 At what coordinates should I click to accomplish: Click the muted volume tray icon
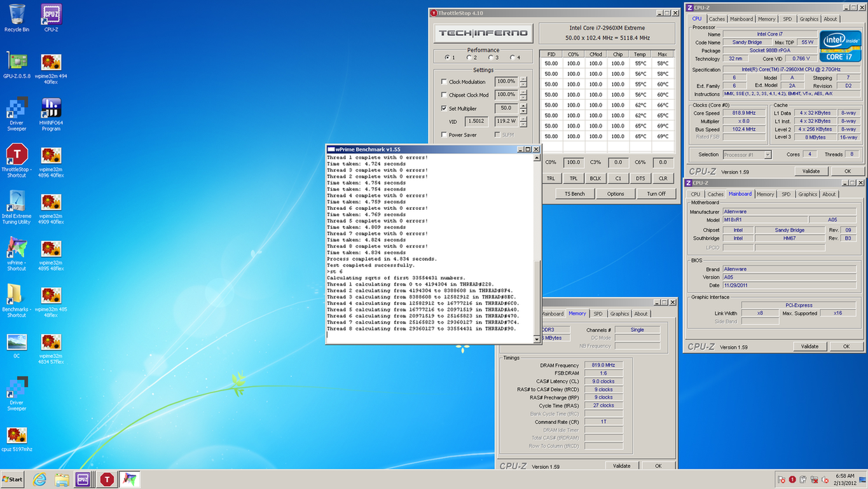tap(825, 479)
